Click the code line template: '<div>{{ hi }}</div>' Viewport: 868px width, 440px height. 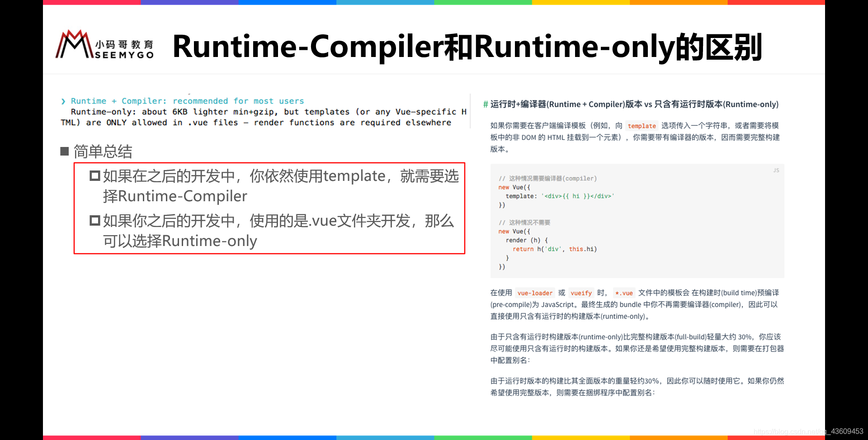coord(560,196)
